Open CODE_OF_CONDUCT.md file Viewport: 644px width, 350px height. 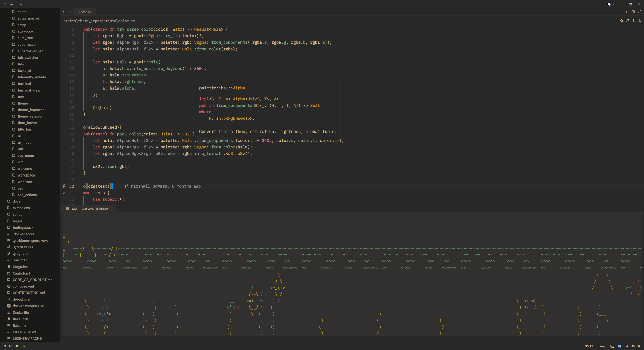point(30,280)
